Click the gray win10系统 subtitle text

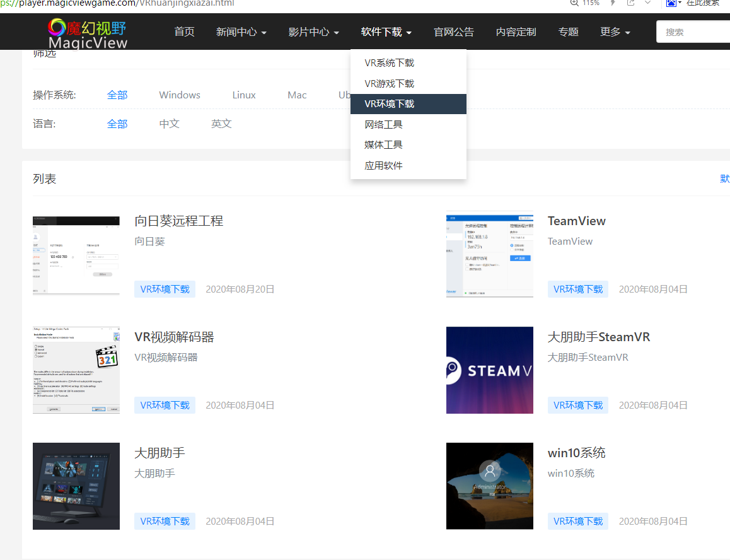pos(571,474)
